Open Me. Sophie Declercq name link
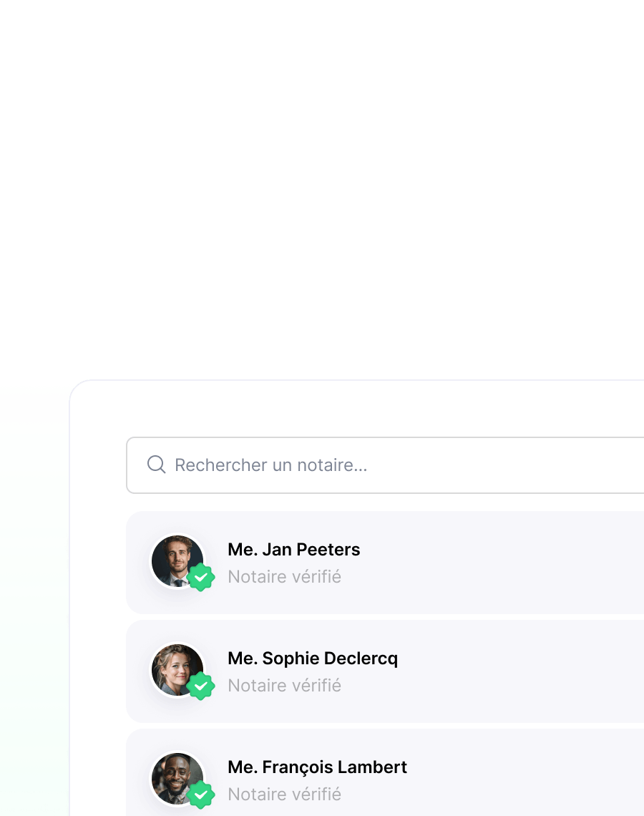This screenshot has width=644, height=816. tap(313, 659)
